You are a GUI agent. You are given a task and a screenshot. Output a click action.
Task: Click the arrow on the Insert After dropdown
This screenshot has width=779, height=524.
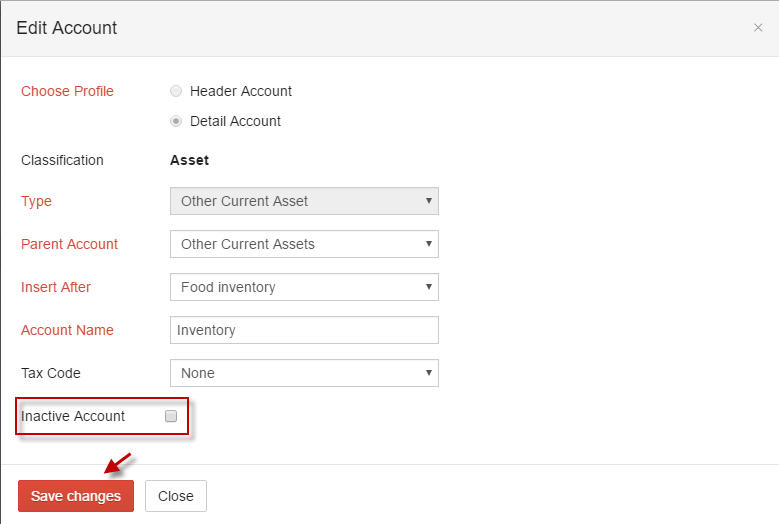point(428,287)
